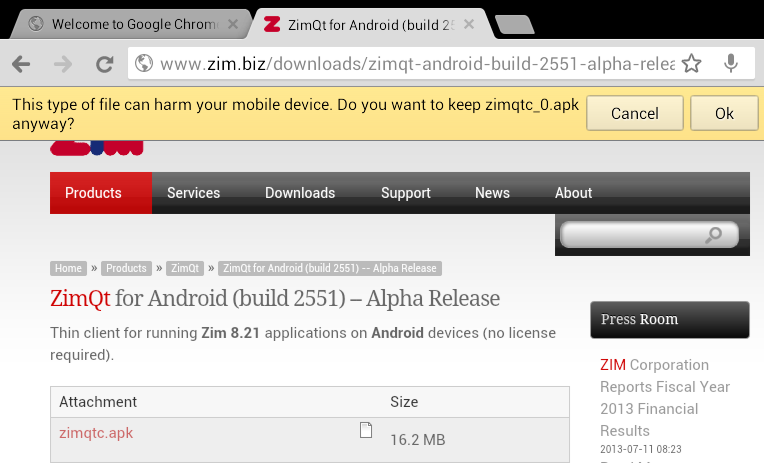Screen dimensions: 764x463
Task: Reload the page
Action: pyautogui.click(x=104, y=64)
